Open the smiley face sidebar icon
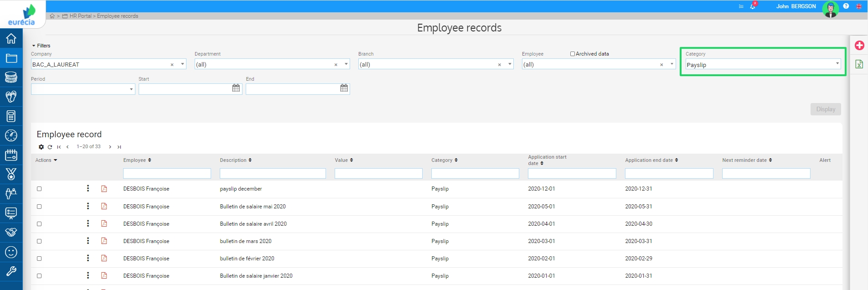Viewport: 868px width, 290px height. click(x=11, y=252)
